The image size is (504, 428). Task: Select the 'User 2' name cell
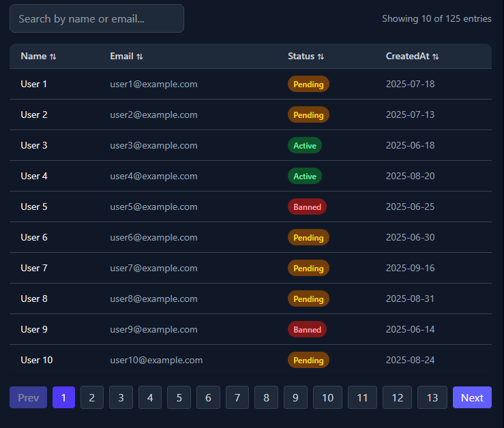(34, 114)
